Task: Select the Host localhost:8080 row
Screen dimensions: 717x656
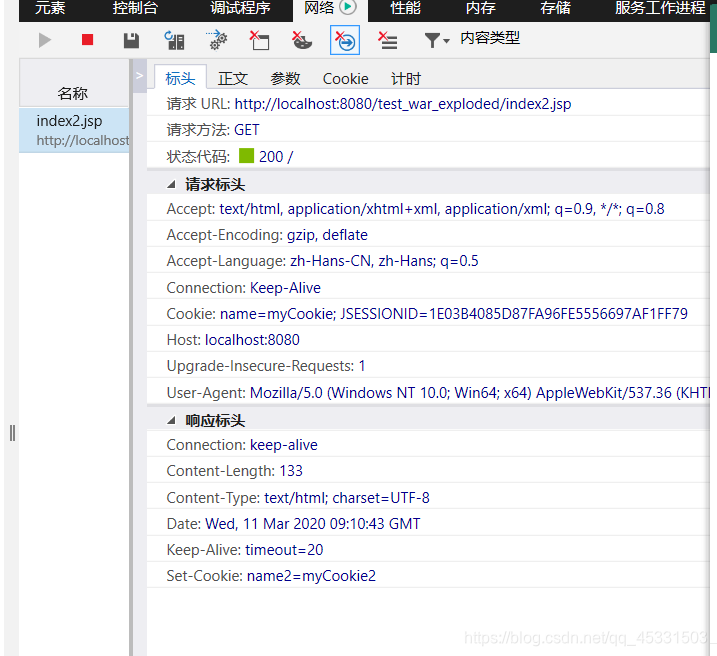Action: coord(428,340)
